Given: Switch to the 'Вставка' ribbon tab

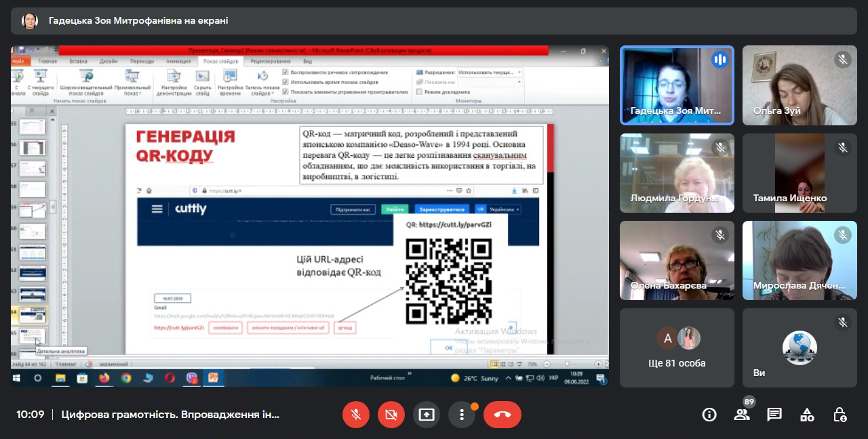Looking at the screenshot, I should [x=78, y=61].
